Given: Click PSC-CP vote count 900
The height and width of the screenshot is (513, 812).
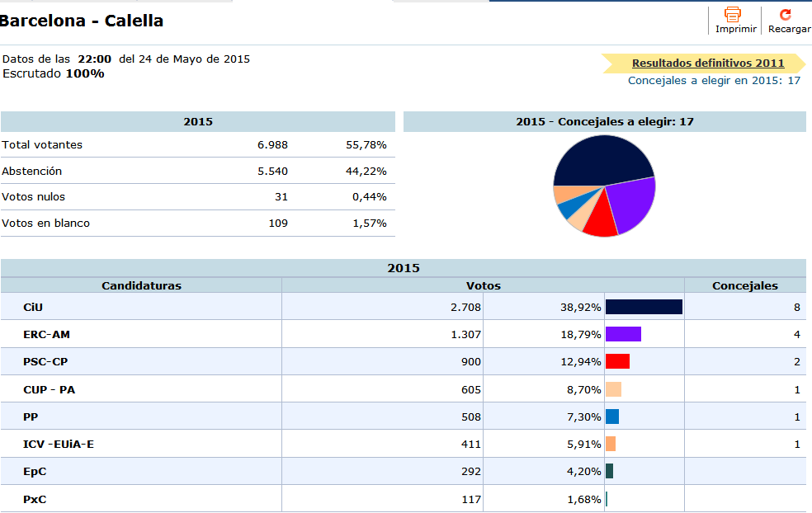Looking at the screenshot, I should (471, 362).
